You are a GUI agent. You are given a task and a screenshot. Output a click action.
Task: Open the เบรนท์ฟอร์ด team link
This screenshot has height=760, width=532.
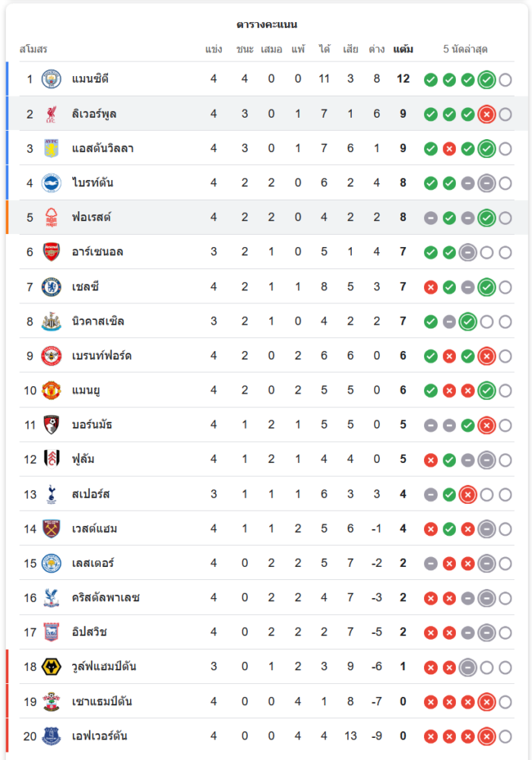pyautogui.click(x=102, y=356)
